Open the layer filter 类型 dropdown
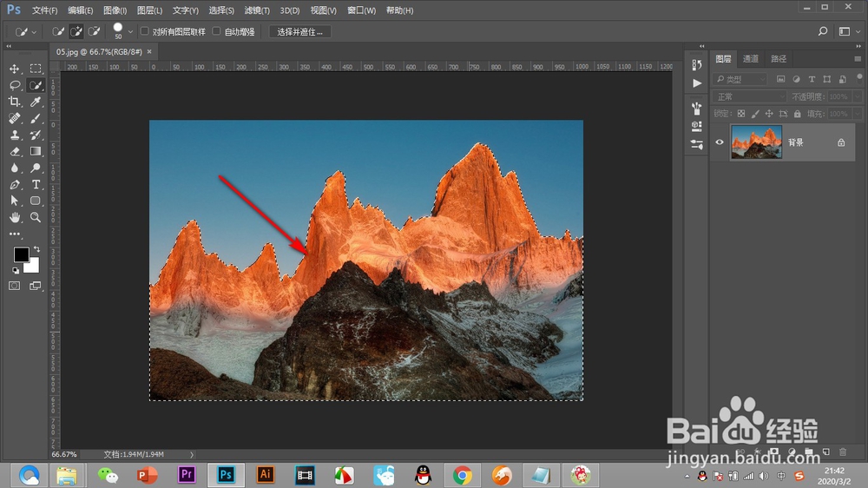 (x=740, y=79)
